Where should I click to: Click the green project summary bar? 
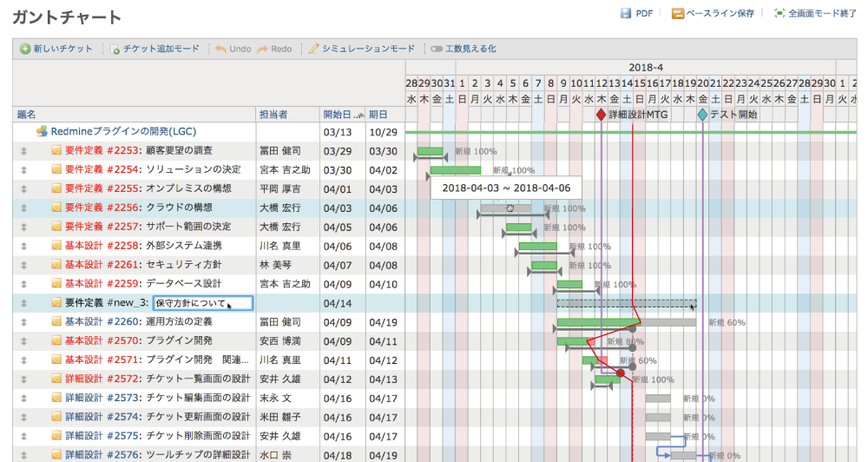(x=631, y=132)
